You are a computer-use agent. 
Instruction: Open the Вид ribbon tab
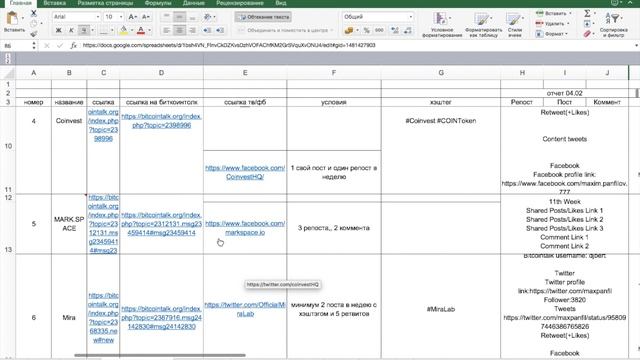(280, 3)
